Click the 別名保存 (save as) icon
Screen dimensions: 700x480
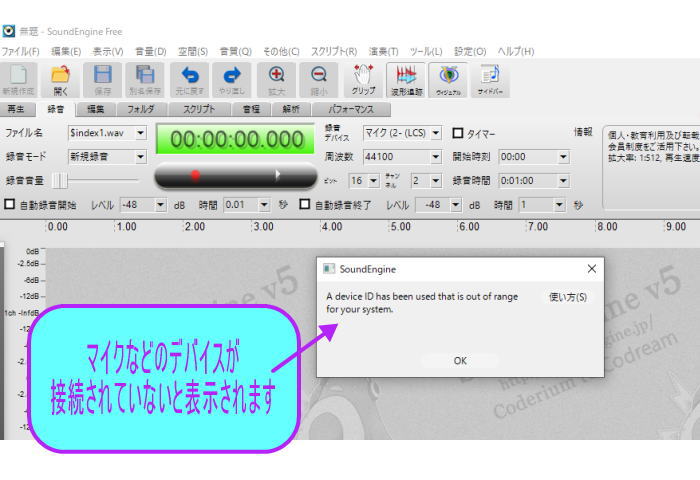[x=145, y=79]
